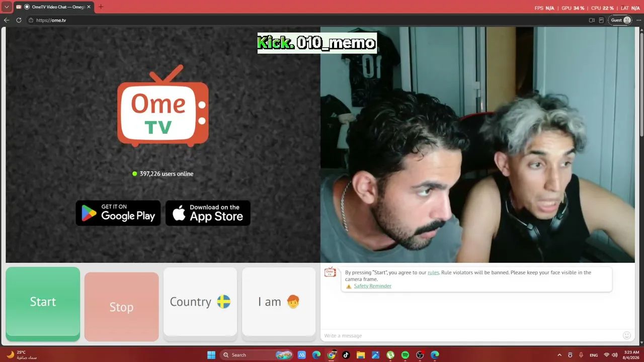
Task: Open the emoji picker in message box
Action: tap(626, 335)
